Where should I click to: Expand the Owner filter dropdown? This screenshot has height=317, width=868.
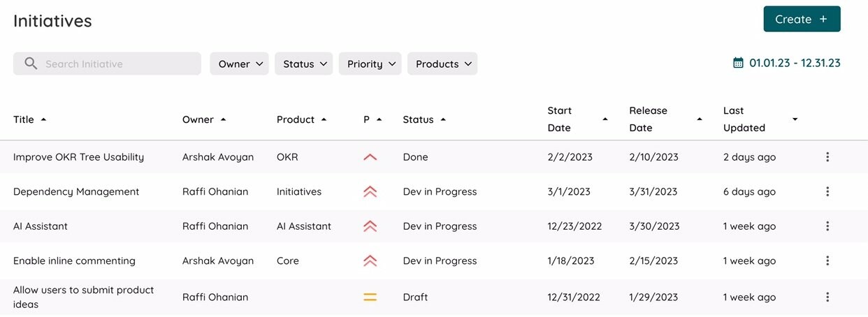tap(239, 64)
